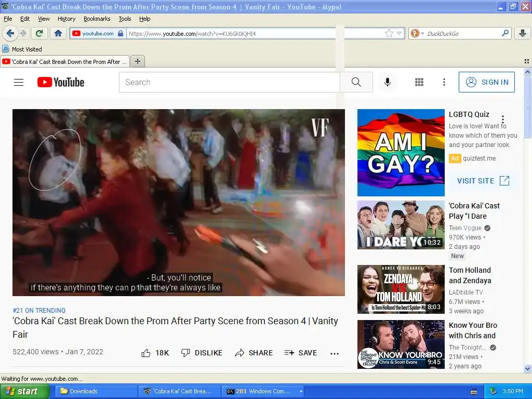
Task: Open the Zendaya vs Tom Holland thumbnail
Action: [x=401, y=289]
